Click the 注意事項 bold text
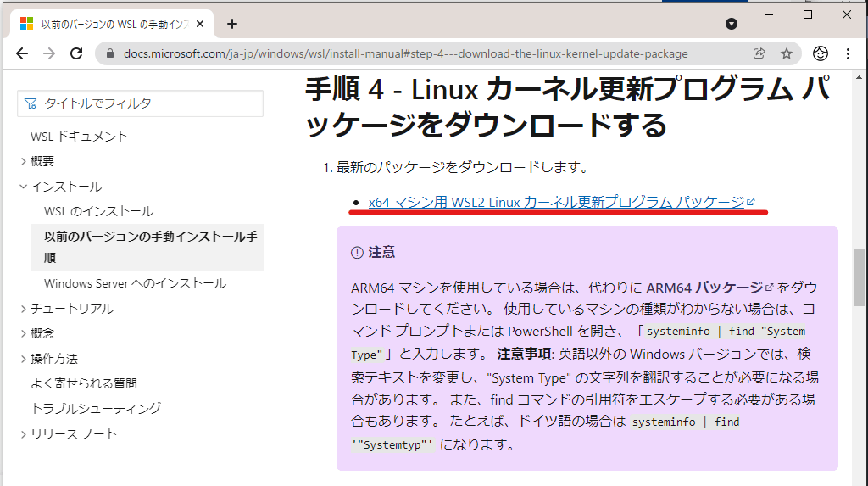The height and width of the screenshot is (486, 868). (524, 354)
